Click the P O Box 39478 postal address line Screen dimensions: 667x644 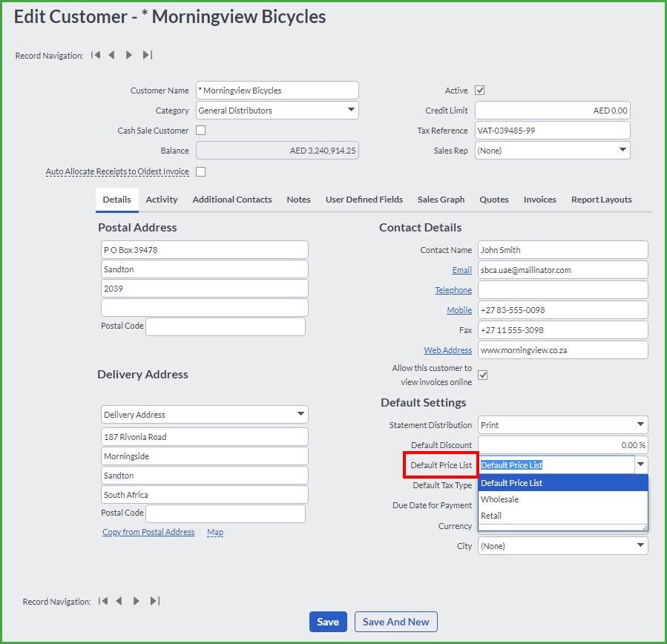205,250
